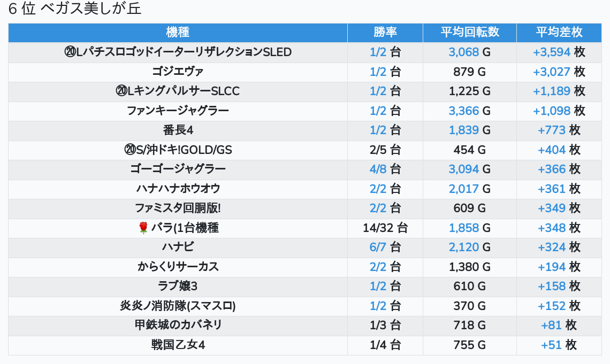Screen dimensions: 610x364
Task: Click the 戦国乙女4 machine name
Action: point(178,345)
